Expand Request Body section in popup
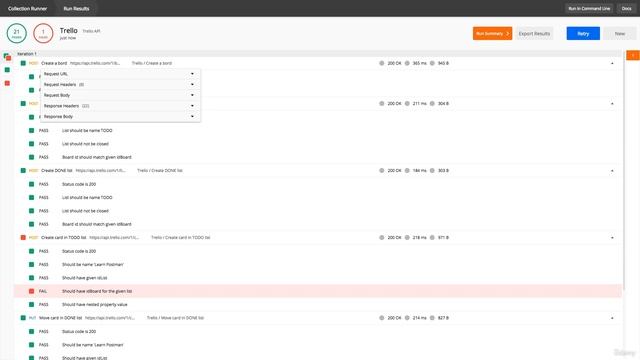This screenshot has width=640, height=360. point(120,95)
